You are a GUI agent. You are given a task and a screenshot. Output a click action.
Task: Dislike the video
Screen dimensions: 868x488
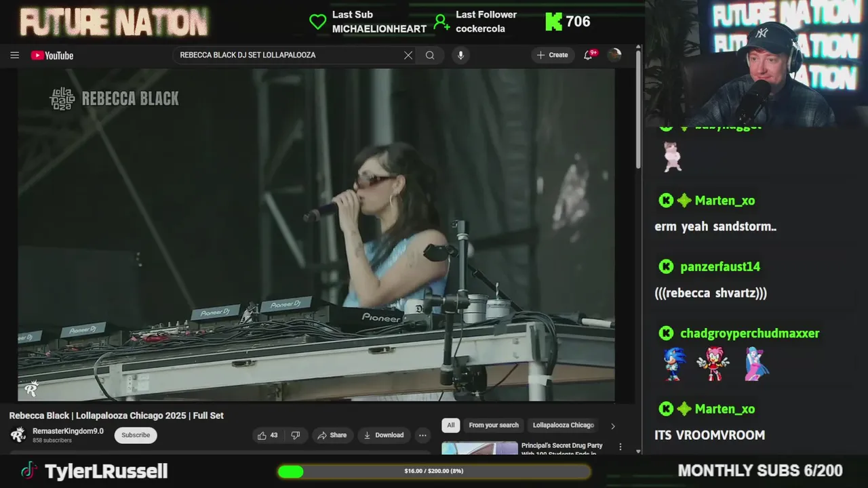[x=296, y=435]
